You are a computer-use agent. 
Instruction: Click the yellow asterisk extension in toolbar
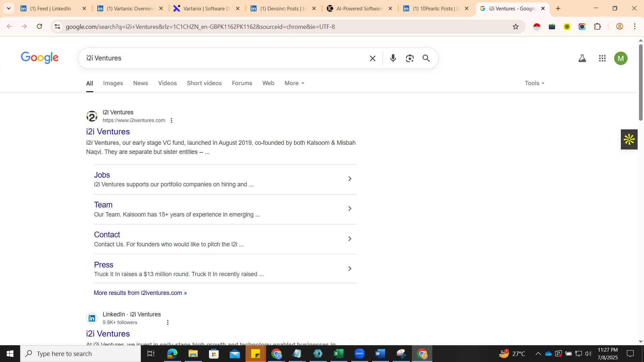pyautogui.click(x=567, y=26)
